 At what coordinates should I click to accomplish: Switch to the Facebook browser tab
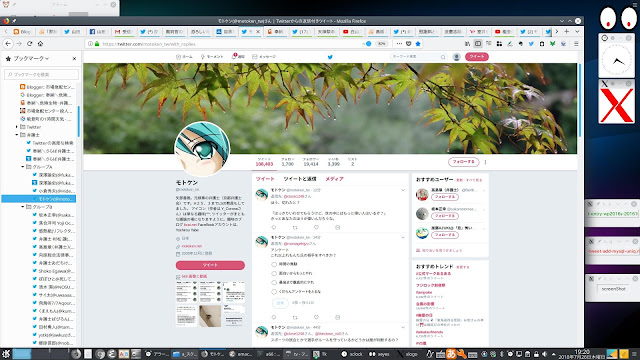(99, 31)
